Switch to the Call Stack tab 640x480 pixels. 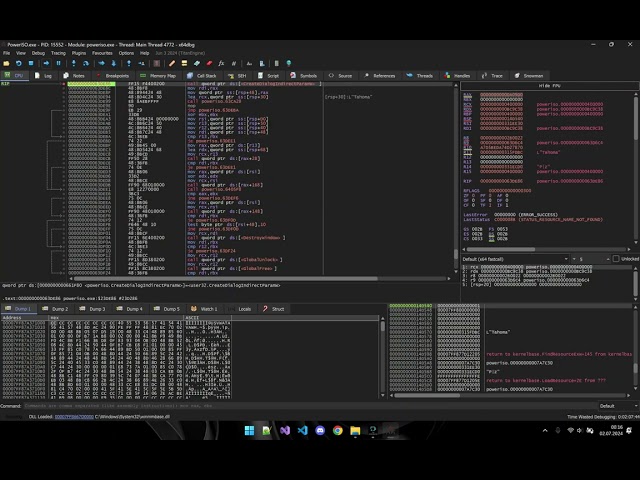tap(202, 76)
